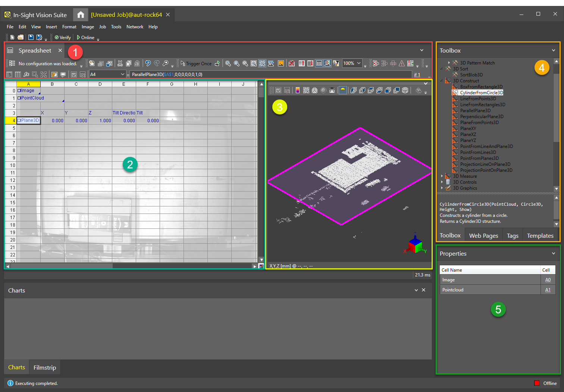This screenshot has width=564, height=392.
Task: Switch to the Filmstrip tab
Action: click(45, 367)
